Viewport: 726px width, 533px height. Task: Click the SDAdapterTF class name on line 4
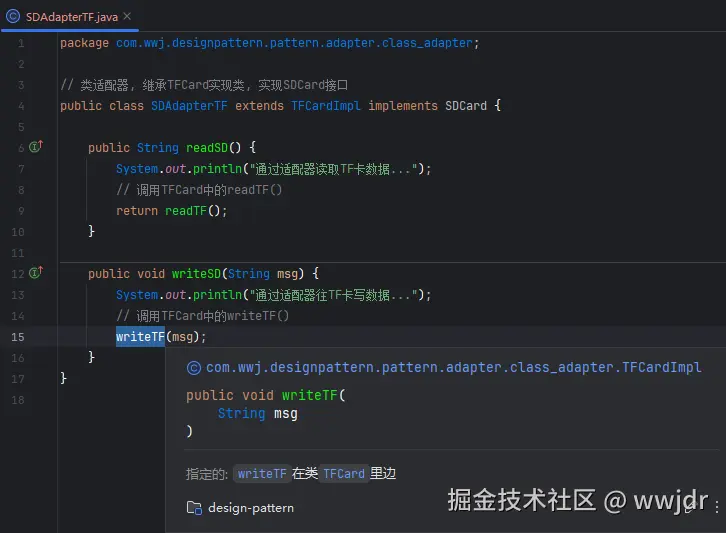coord(189,106)
